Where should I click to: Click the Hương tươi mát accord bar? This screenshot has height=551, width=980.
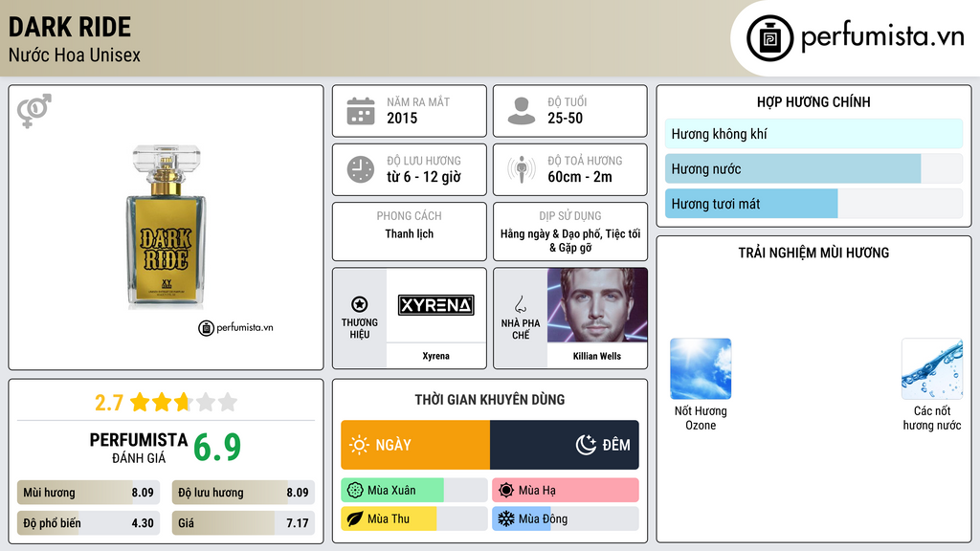point(813,204)
